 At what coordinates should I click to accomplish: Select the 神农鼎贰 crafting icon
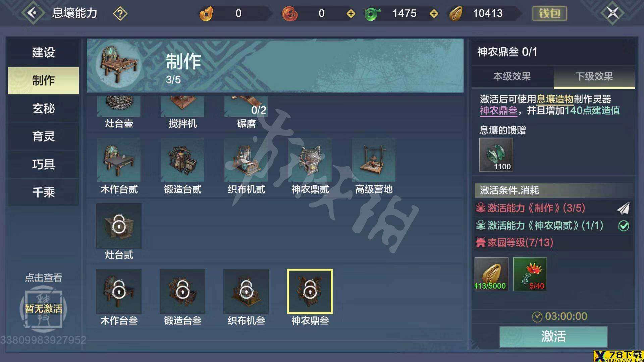pos(310,161)
